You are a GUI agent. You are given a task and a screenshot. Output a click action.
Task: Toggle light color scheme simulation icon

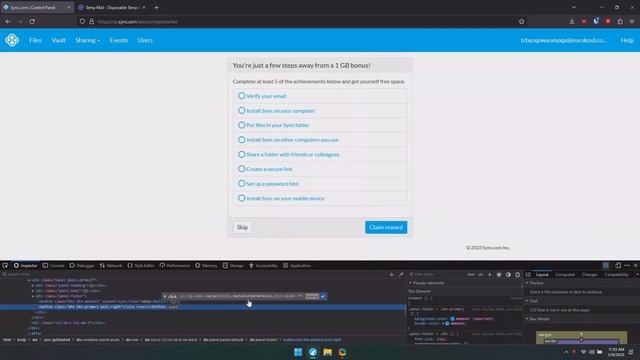click(x=499, y=275)
